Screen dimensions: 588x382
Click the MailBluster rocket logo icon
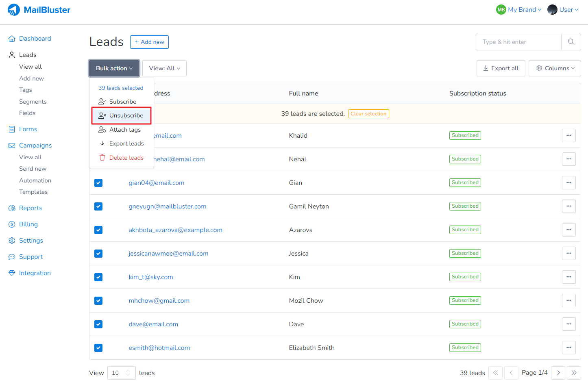[14, 10]
